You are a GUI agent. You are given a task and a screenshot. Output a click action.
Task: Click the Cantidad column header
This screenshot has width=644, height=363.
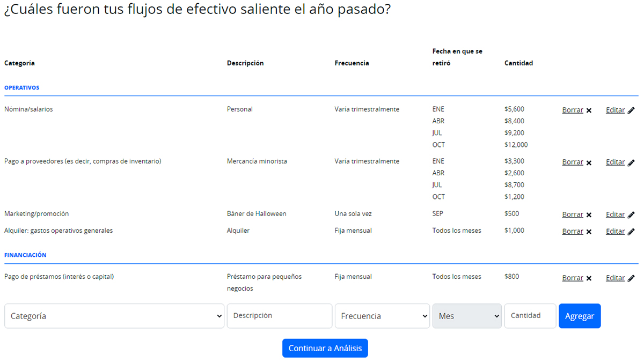pyautogui.click(x=519, y=63)
